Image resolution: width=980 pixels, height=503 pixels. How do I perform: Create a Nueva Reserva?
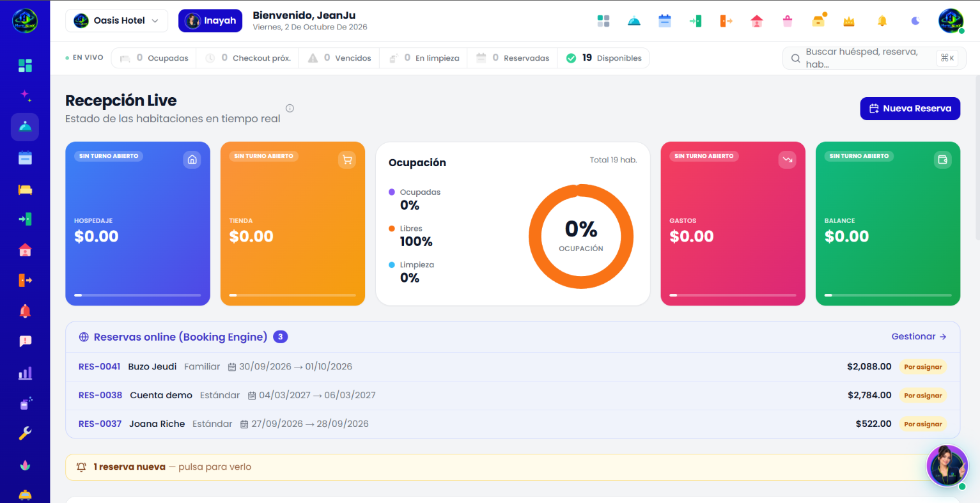(x=910, y=109)
